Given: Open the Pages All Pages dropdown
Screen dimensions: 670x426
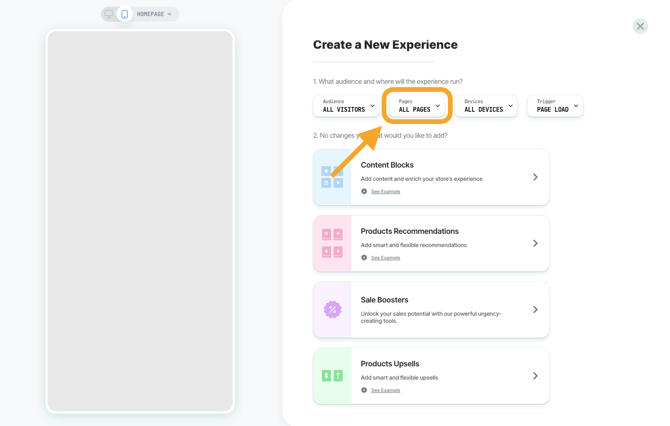Looking at the screenshot, I should click(x=418, y=105).
